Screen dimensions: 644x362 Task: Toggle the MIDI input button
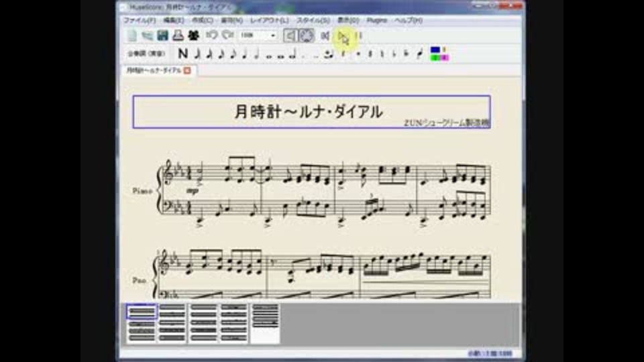click(x=307, y=36)
